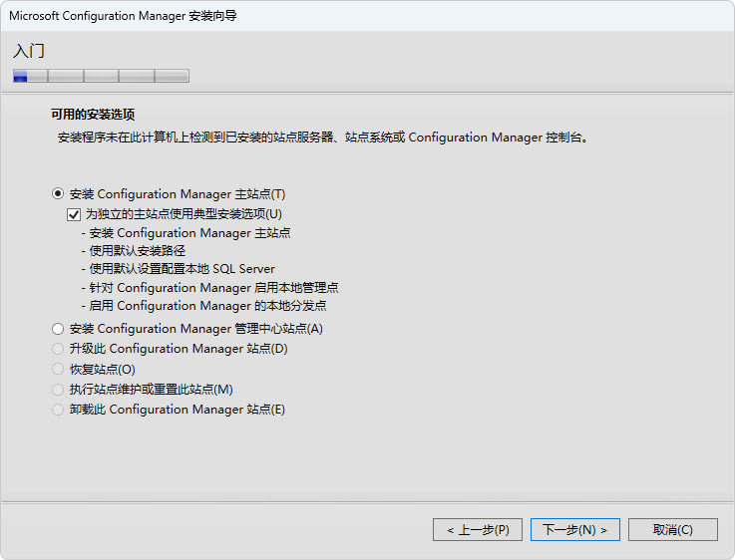
Task: Choose install central administration site option
Action: coord(58,329)
